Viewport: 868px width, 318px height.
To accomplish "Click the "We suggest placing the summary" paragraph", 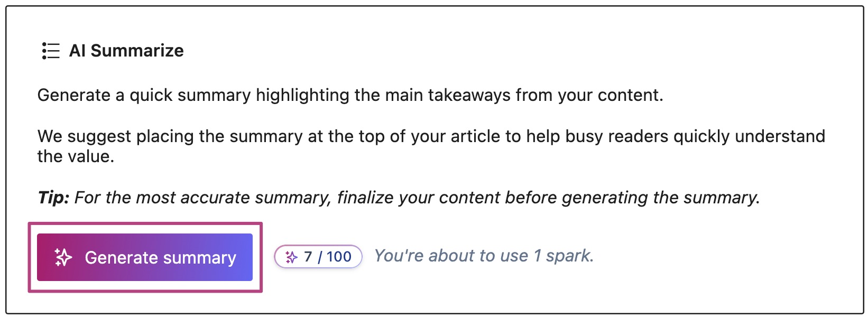I will 431,136.
